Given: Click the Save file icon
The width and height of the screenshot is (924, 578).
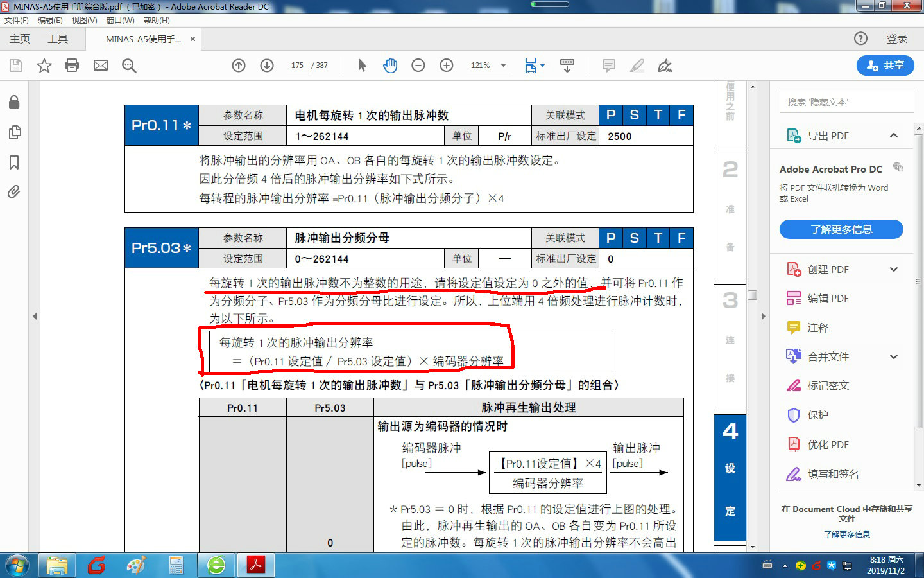Looking at the screenshot, I should (x=16, y=66).
